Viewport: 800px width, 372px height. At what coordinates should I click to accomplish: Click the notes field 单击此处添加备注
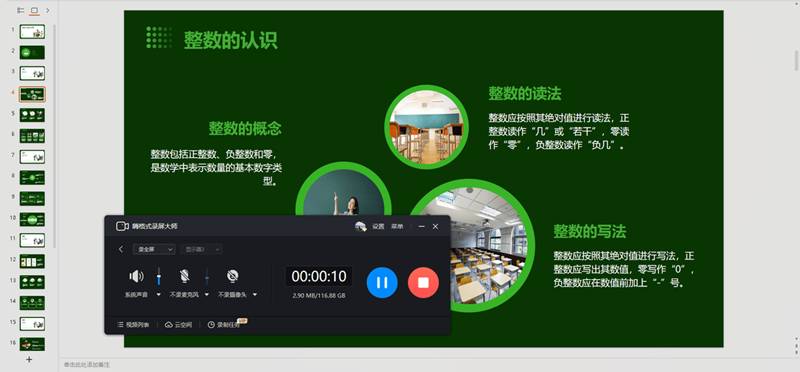[87, 365]
